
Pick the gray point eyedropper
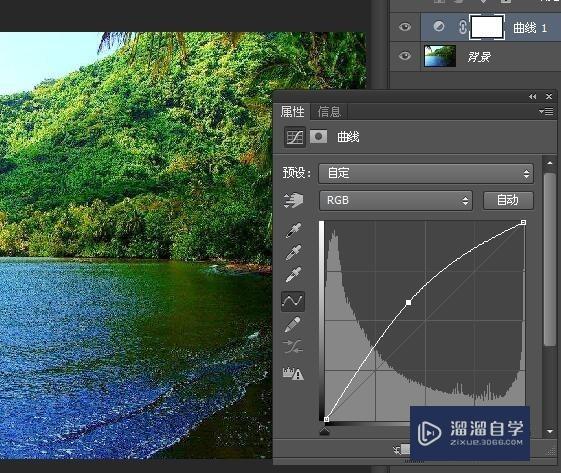click(293, 253)
